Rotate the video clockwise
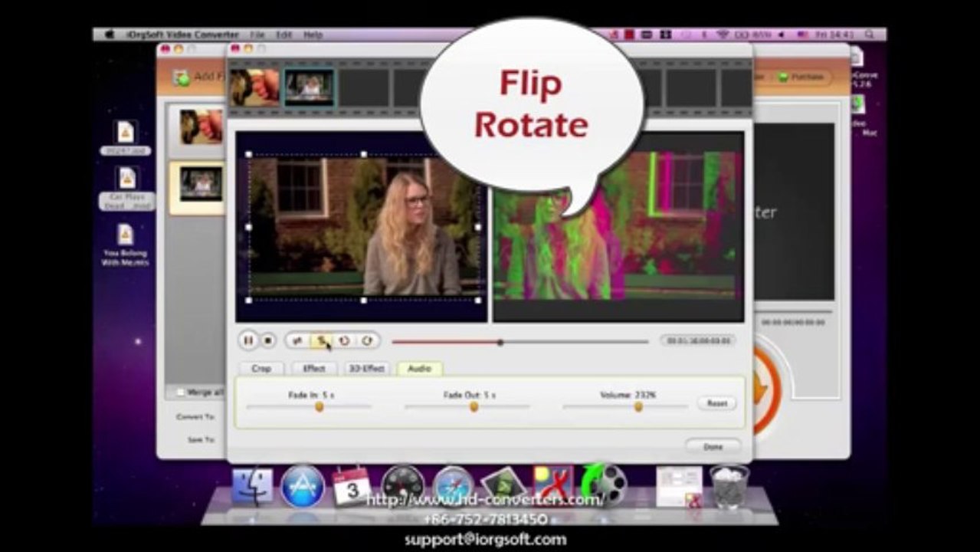980x552 pixels. coord(368,340)
